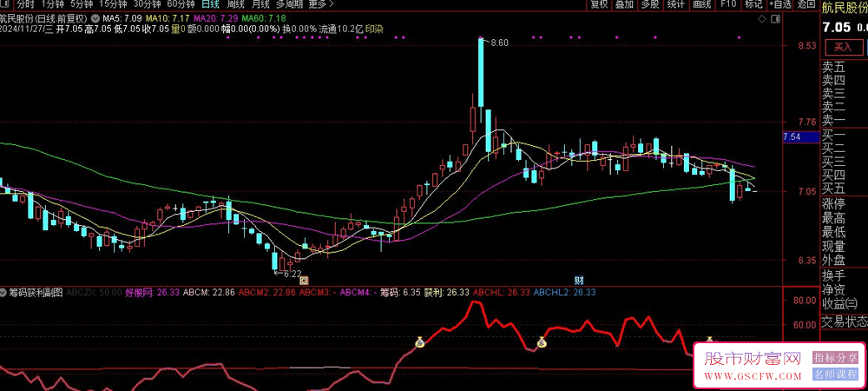The width and height of the screenshot is (868, 391).
Task: Click the 财 financial marker icon
Action: pyautogui.click(x=579, y=280)
